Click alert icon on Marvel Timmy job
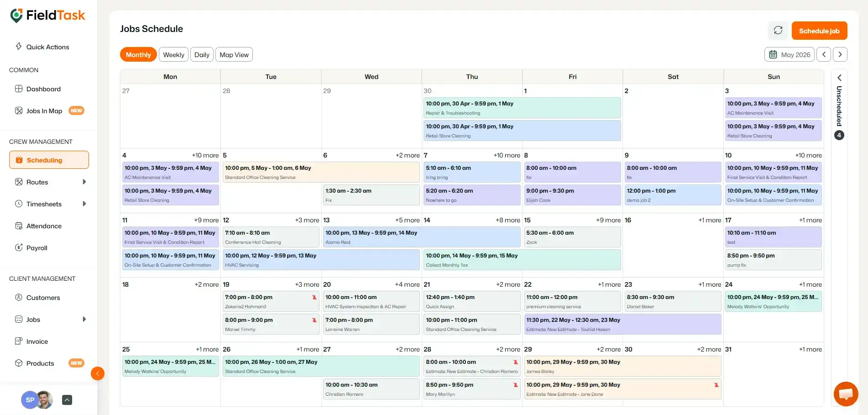 (x=314, y=320)
